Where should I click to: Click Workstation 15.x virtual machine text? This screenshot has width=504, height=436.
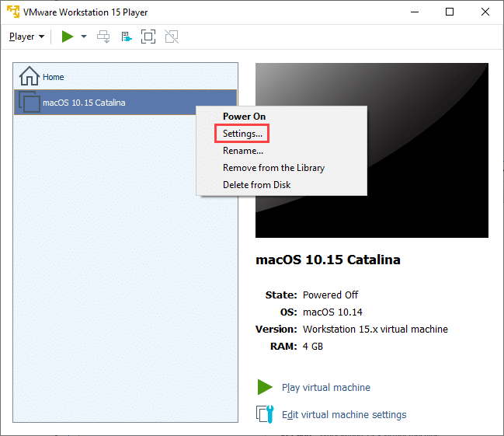375,330
